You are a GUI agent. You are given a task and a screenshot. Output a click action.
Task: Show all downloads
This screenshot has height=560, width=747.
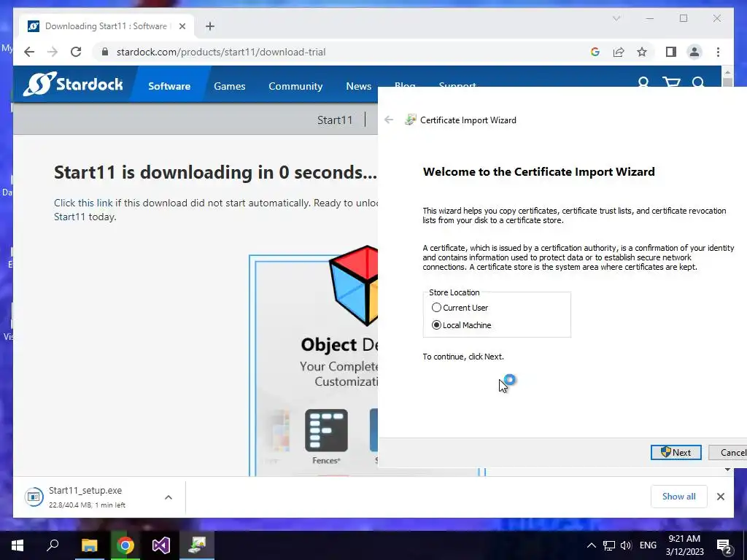pyautogui.click(x=679, y=497)
